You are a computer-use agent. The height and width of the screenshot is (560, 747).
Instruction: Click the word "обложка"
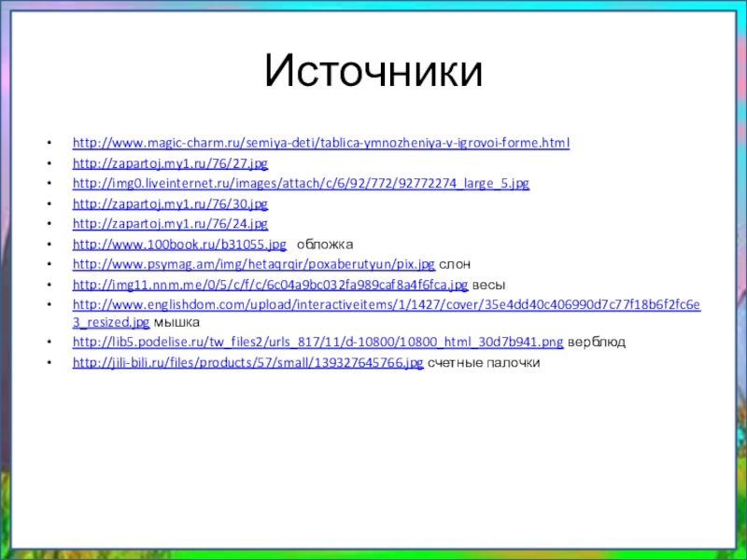[x=325, y=245]
